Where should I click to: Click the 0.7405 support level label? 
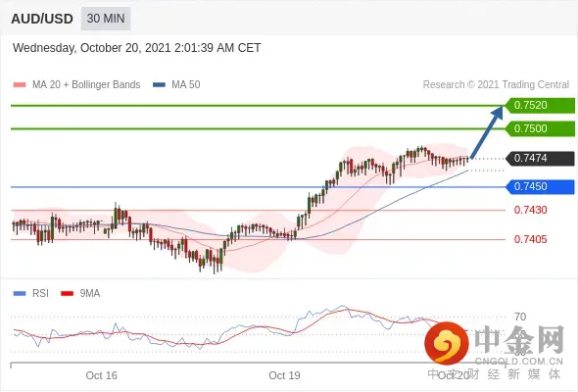(x=530, y=239)
